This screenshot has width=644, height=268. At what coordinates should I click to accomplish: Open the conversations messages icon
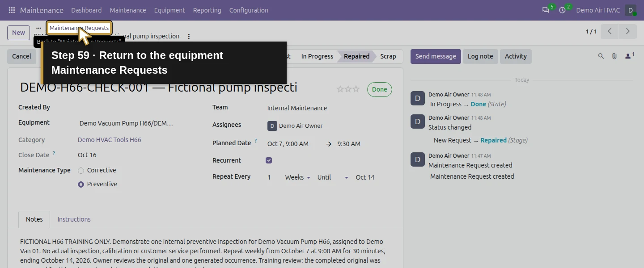(546, 10)
